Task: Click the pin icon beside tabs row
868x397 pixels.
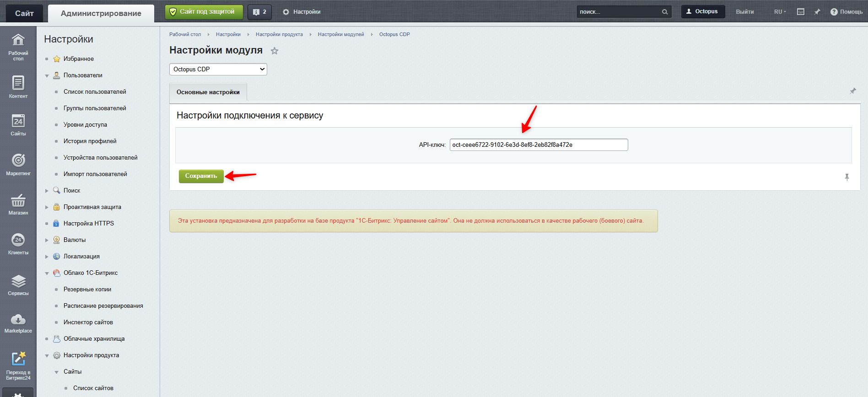Action: (x=853, y=91)
